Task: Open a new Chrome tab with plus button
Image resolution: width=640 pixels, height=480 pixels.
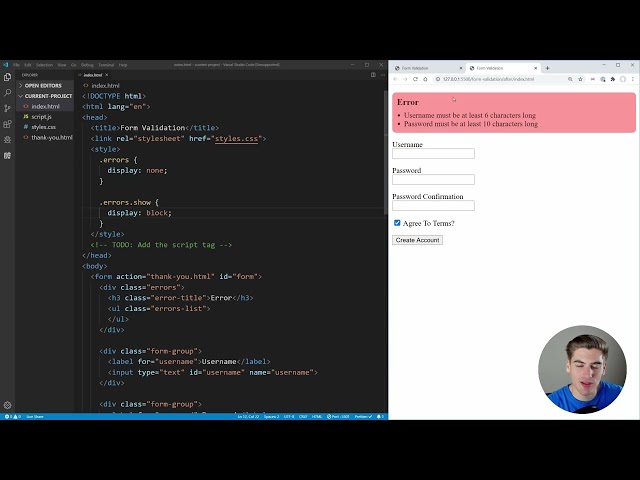Action: click(x=547, y=68)
